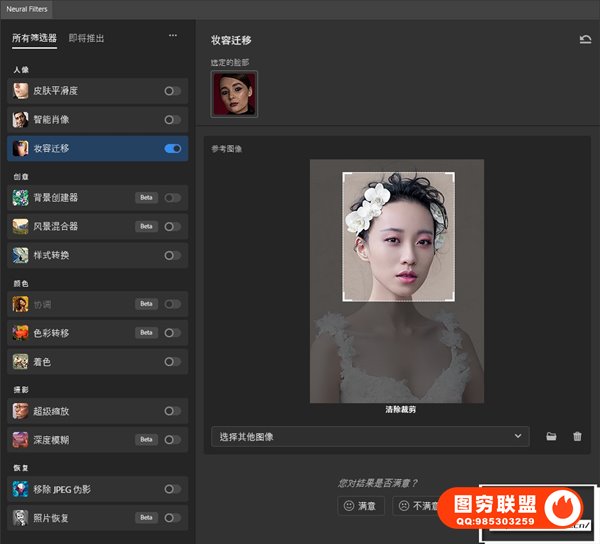Click the 智能肖像 filter icon
Screen dimensions: 600x544
(20, 120)
